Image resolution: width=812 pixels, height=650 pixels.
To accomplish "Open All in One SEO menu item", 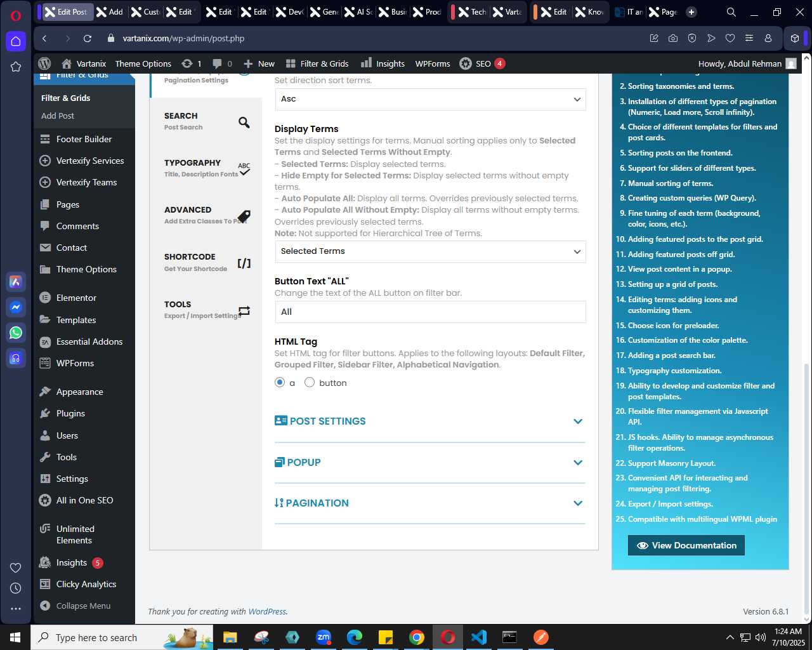I will pyautogui.click(x=84, y=500).
